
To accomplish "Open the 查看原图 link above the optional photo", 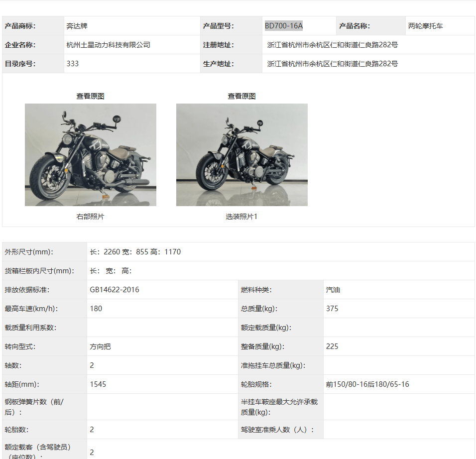I will [x=241, y=96].
